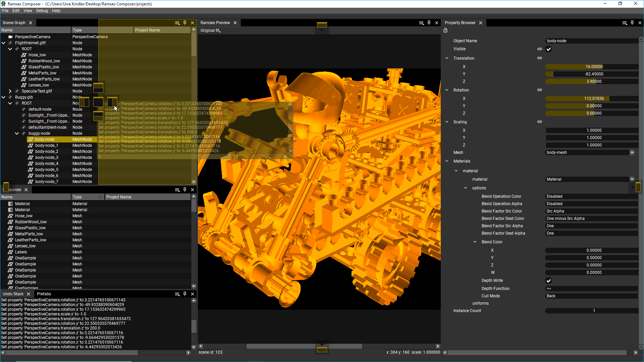The width and height of the screenshot is (644, 362).
Task: Pin the Ramses Preview panel
Action: click(429, 23)
